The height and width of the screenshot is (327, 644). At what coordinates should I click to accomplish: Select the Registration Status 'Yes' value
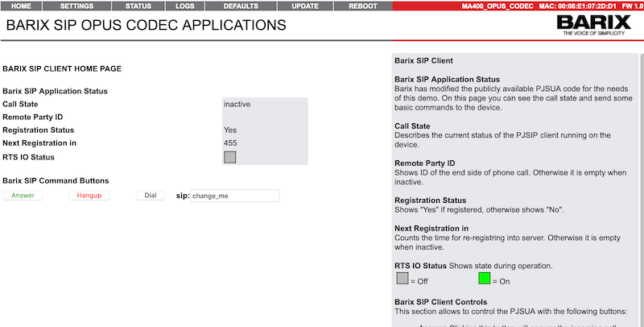(230, 130)
